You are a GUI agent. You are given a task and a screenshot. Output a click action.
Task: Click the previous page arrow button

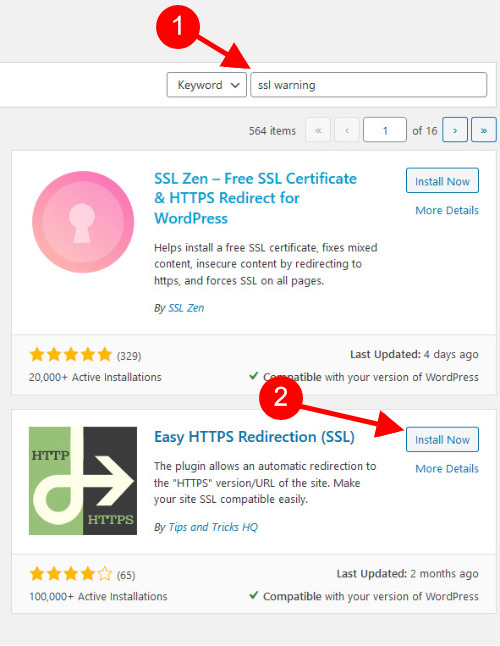(347, 131)
